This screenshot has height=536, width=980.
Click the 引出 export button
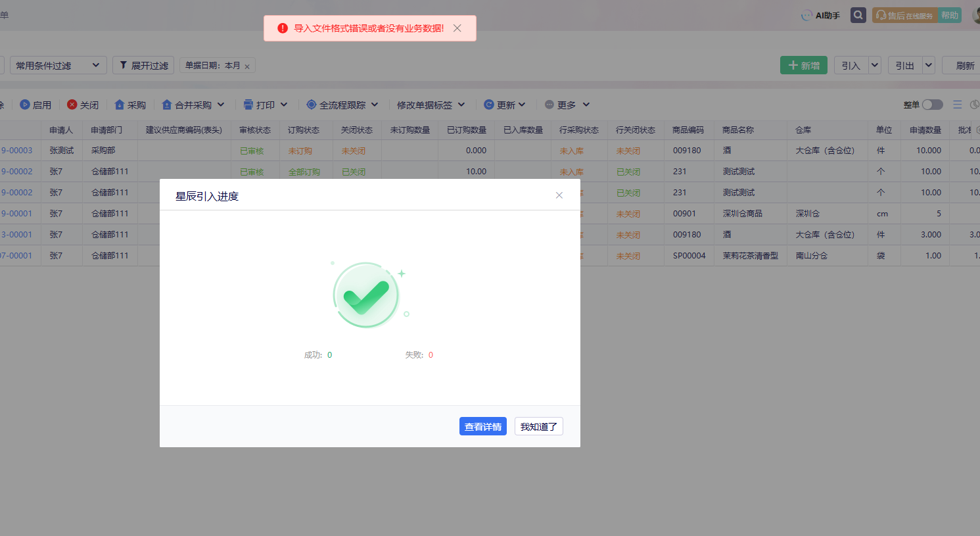[905, 66]
